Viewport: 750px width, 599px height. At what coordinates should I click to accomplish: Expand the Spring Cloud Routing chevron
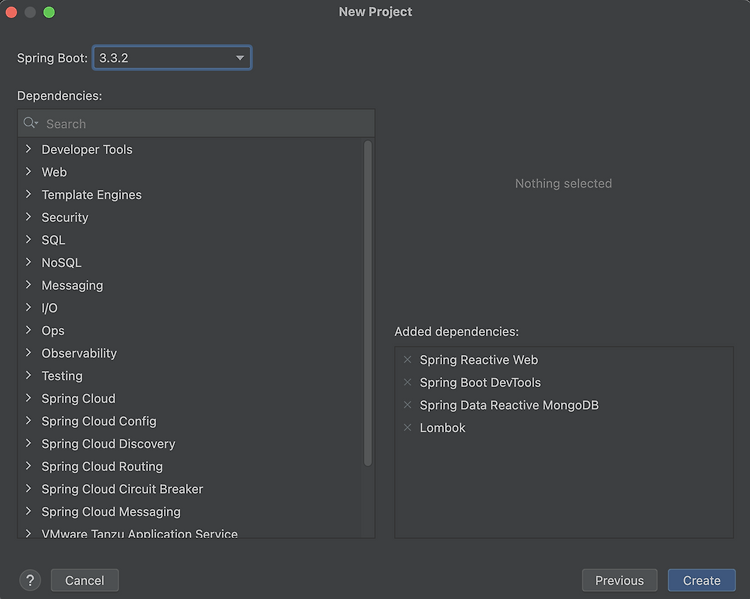pyautogui.click(x=28, y=466)
